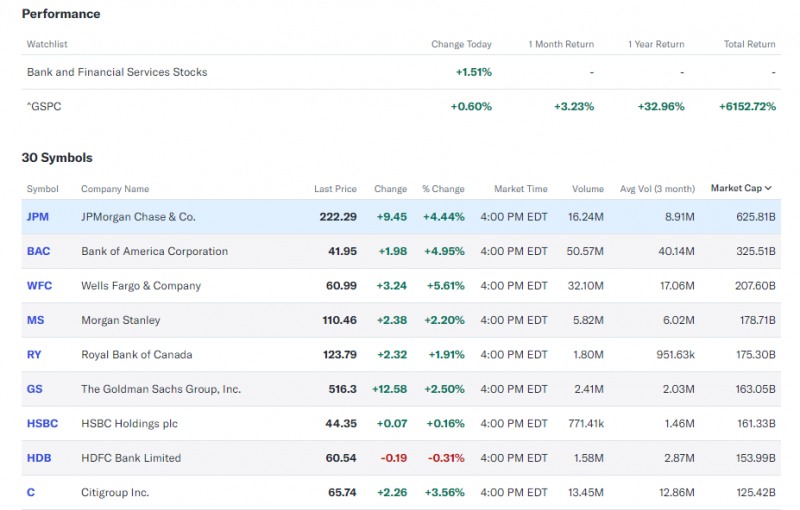Sort by Avg Vol (3 month) header

(657, 189)
